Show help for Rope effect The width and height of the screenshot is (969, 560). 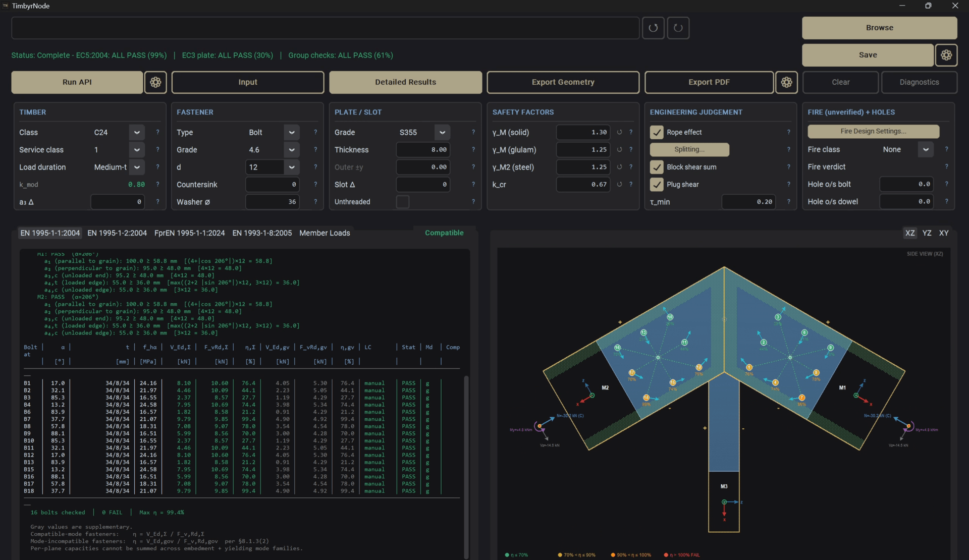pyautogui.click(x=788, y=132)
